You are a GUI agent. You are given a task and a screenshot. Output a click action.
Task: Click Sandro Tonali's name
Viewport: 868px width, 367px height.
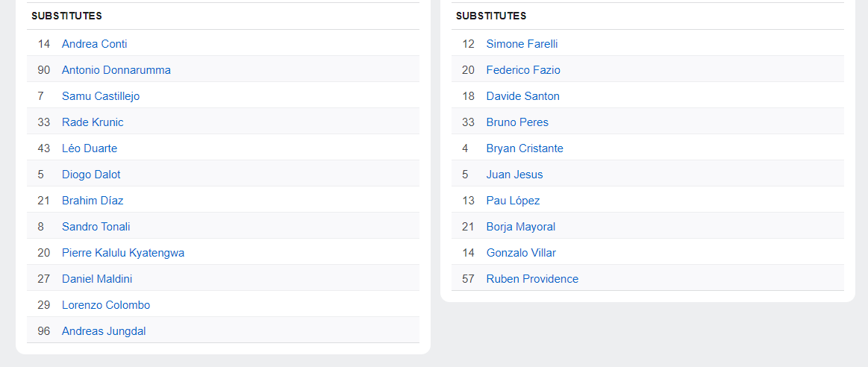click(x=96, y=227)
